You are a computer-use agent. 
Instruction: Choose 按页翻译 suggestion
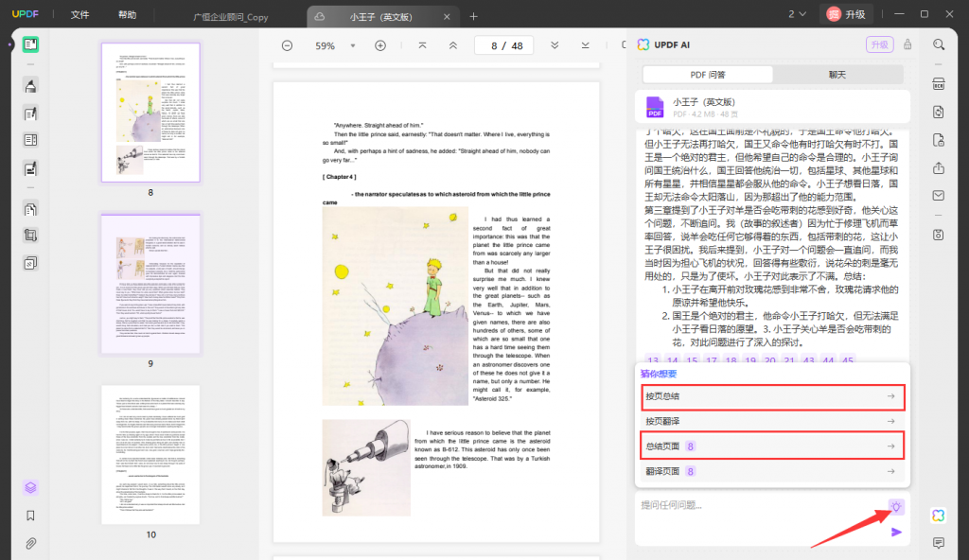(772, 422)
